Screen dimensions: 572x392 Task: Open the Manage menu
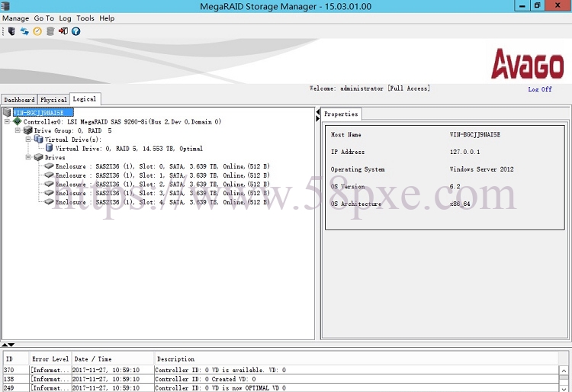click(16, 18)
